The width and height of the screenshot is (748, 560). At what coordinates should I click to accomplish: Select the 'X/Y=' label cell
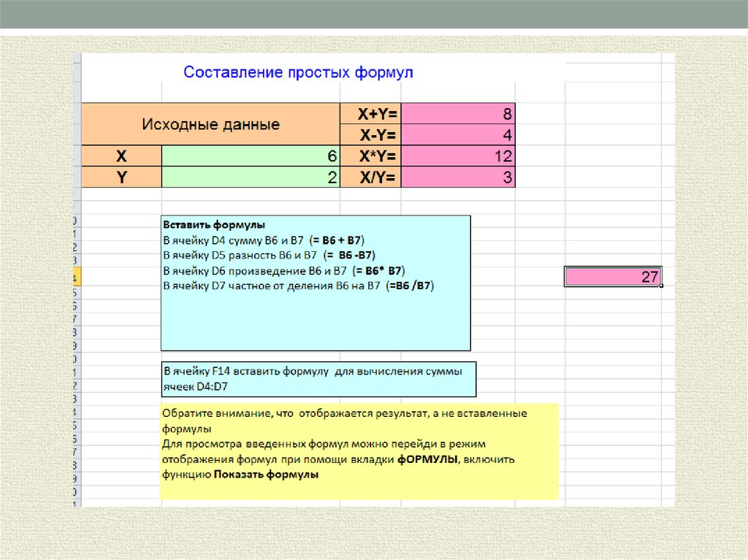[x=371, y=177]
